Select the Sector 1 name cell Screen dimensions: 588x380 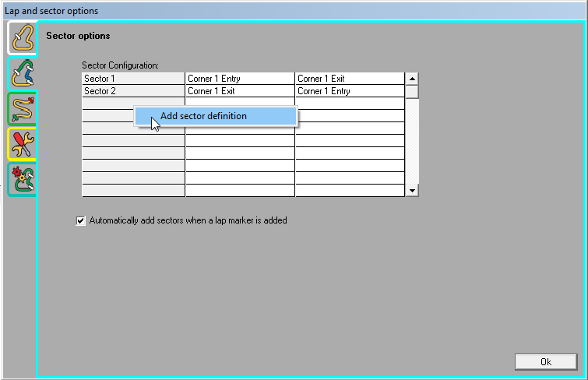pyautogui.click(x=133, y=79)
